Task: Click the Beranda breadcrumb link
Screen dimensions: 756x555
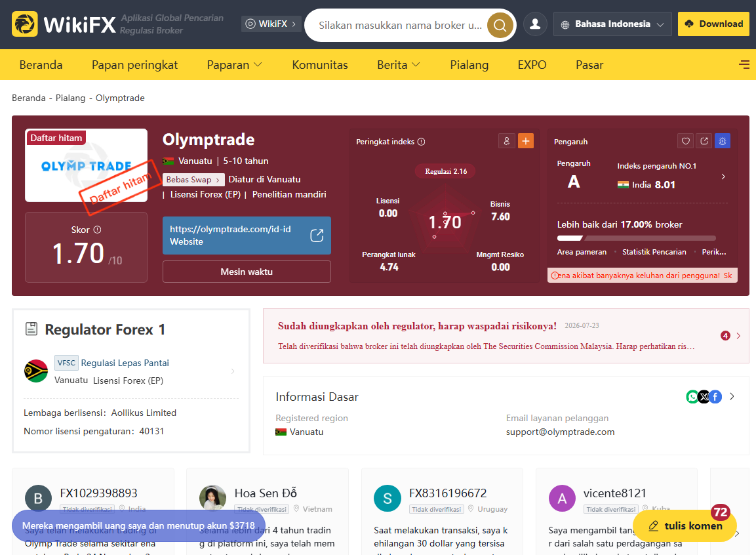Action: (28, 98)
